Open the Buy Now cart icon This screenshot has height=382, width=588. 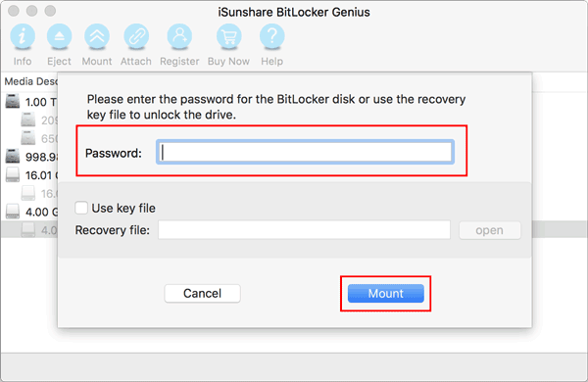coord(228,36)
